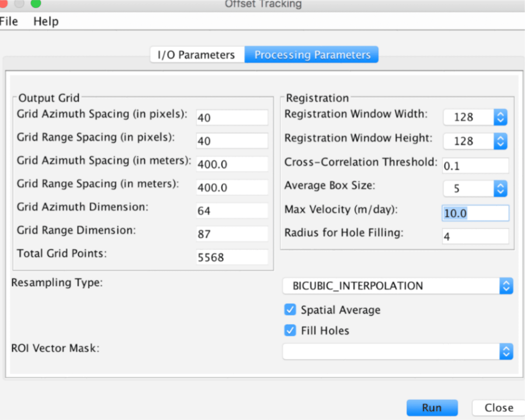
Task: Open Registration Window Width dropdown
Action: coord(475,117)
